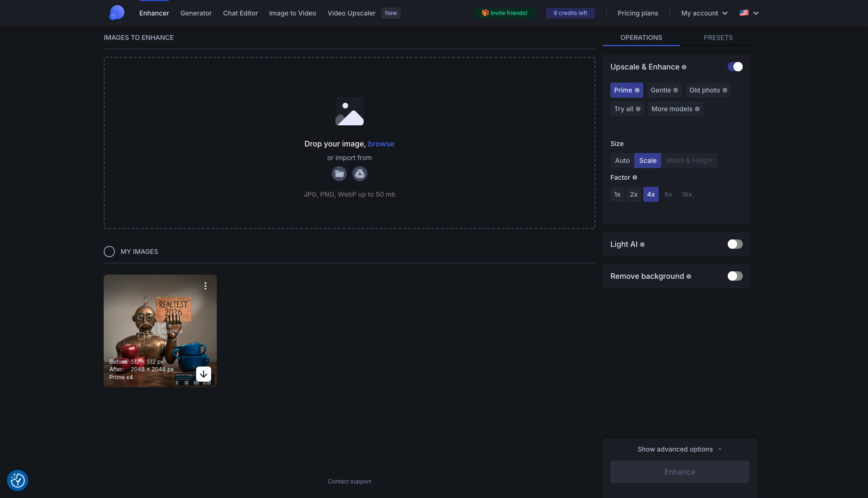Viewport: 868px width, 498px height.
Task: Switch to the PRESETS tab
Action: (718, 38)
